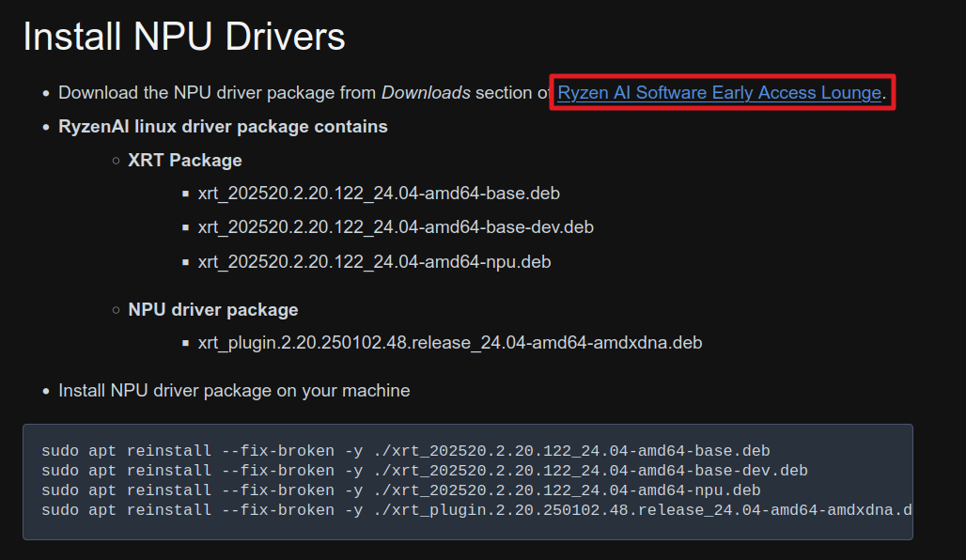Click the xrt_plugin reinstall command line
This screenshot has height=560, width=966.
(x=476, y=510)
